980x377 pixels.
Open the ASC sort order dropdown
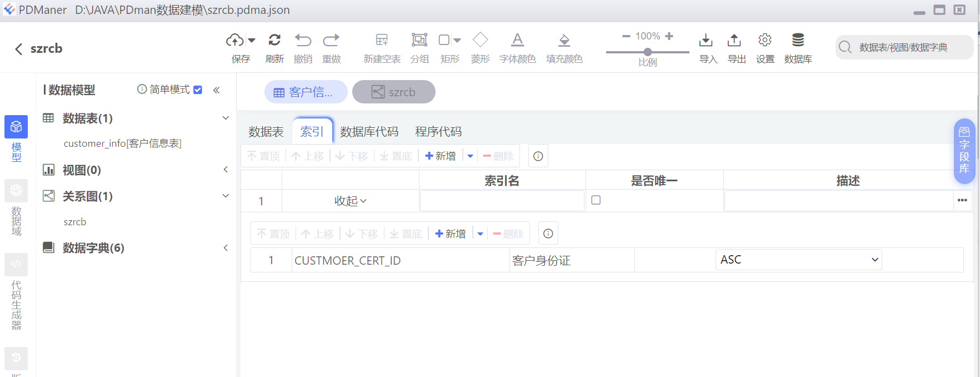tap(798, 260)
